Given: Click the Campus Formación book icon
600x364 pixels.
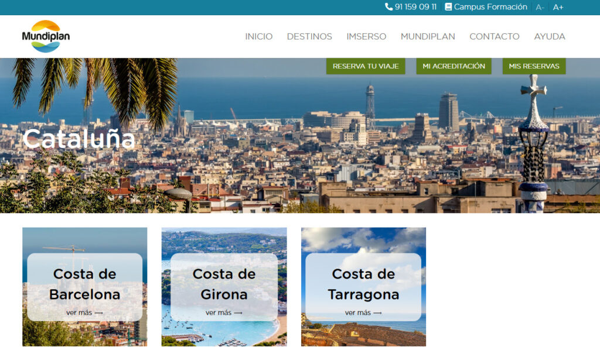Looking at the screenshot, I should pos(448,7).
